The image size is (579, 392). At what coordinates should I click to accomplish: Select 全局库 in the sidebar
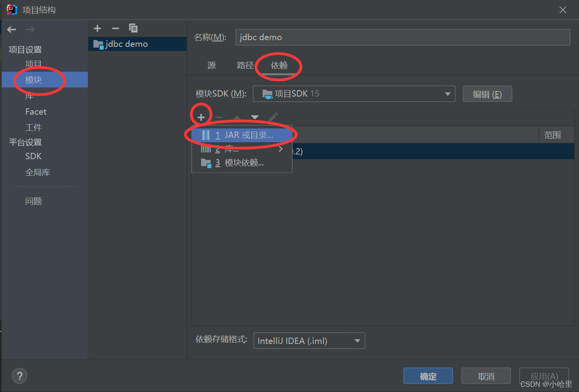38,173
